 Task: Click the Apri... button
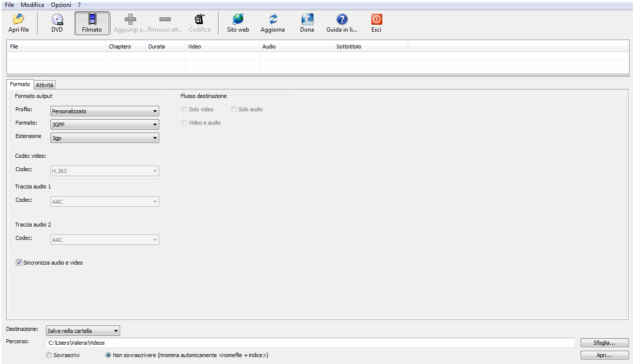click(604, 355)
